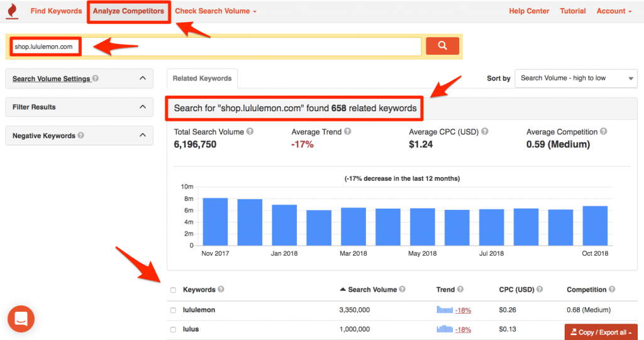Click the lululemon row trend sparkline
The width and height of the screenshot is (644, 340).
pos(445,310)
